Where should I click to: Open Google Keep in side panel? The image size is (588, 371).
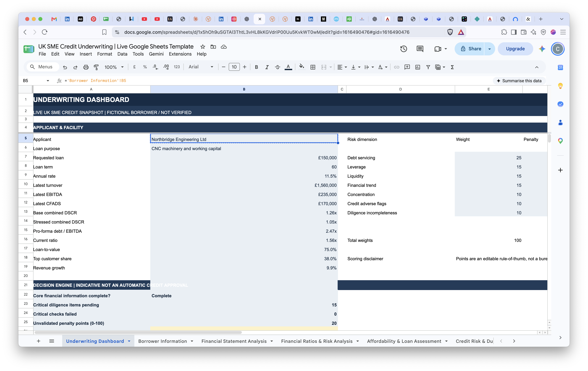point(560,86)
